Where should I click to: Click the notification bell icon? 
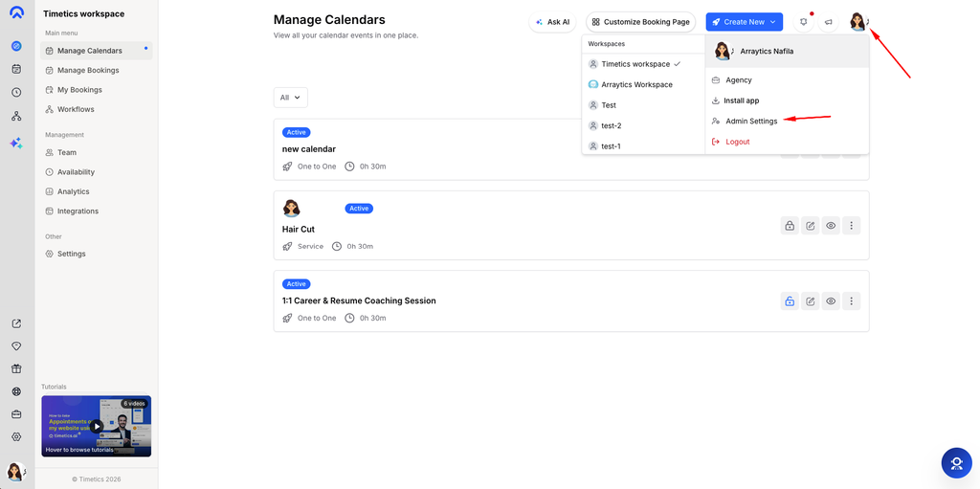(803, 22)
